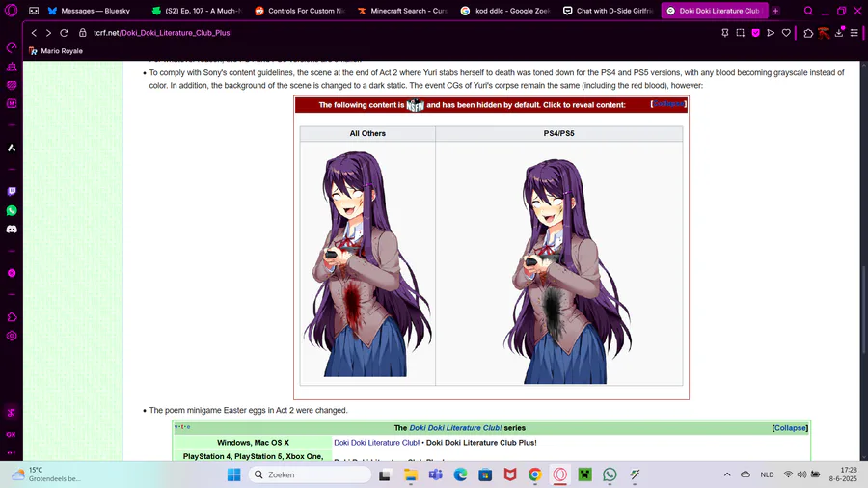Reload the current page

point(64,33)
